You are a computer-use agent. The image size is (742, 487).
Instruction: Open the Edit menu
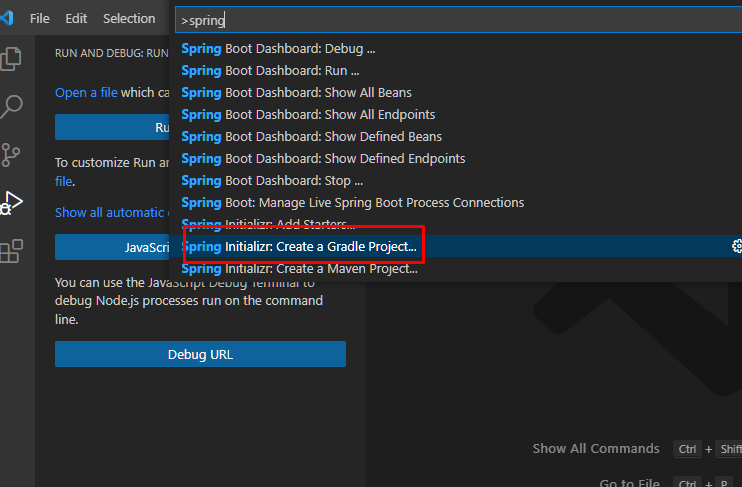[76, 18]
